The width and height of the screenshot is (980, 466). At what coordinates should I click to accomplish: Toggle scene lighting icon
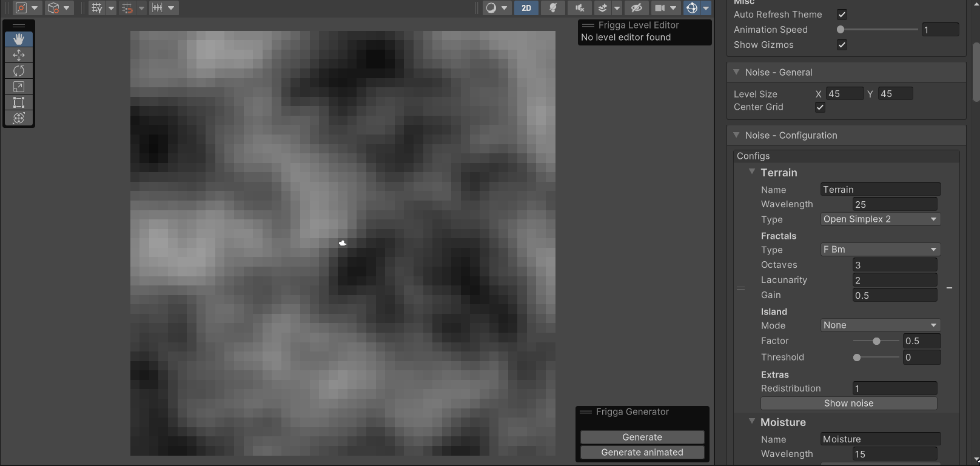point(552,8)
